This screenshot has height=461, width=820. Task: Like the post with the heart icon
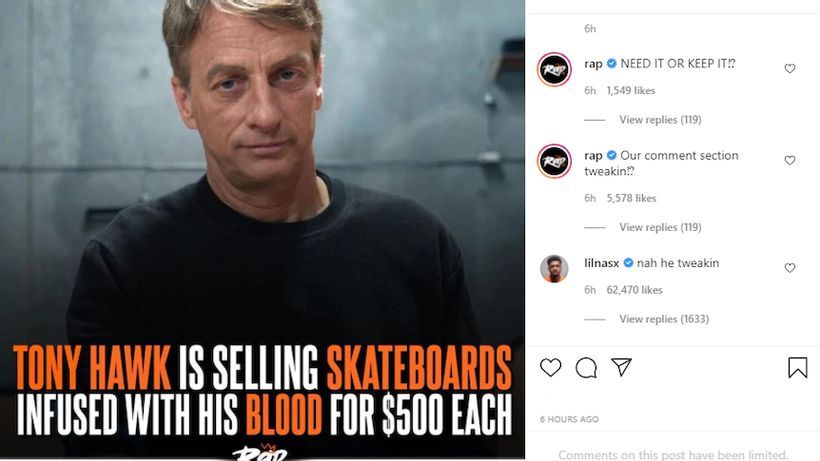(551, 368)
